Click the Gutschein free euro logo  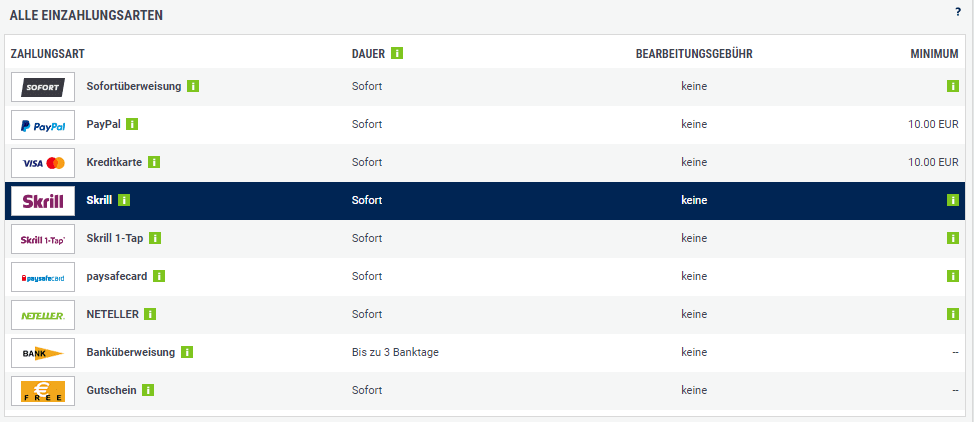(x=43, y=391)
